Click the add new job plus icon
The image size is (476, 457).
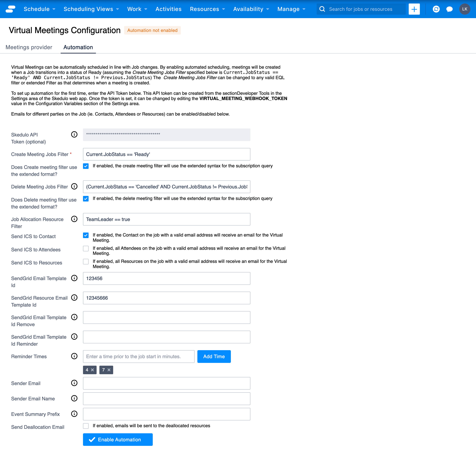pyautogui.click(x=415, y=9)
